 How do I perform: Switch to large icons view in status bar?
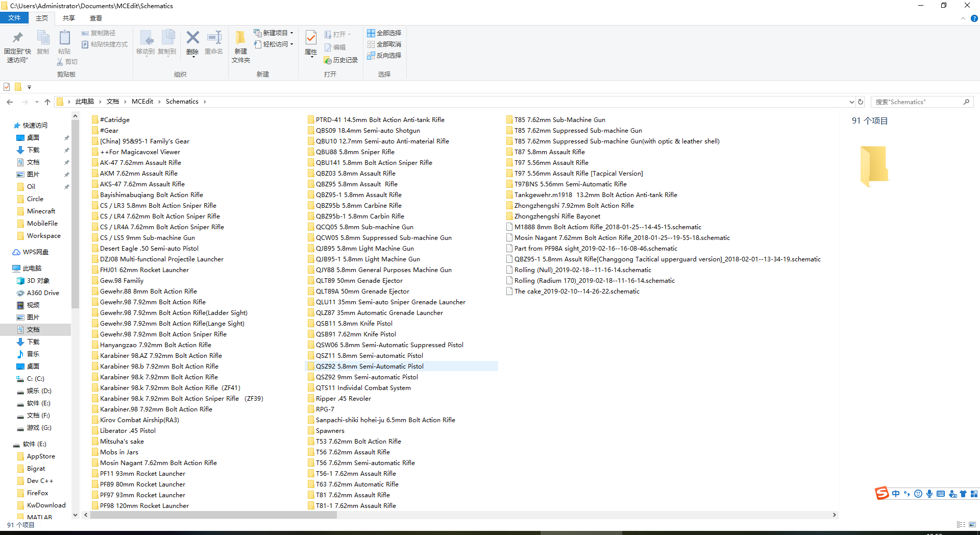pos(972,525)
